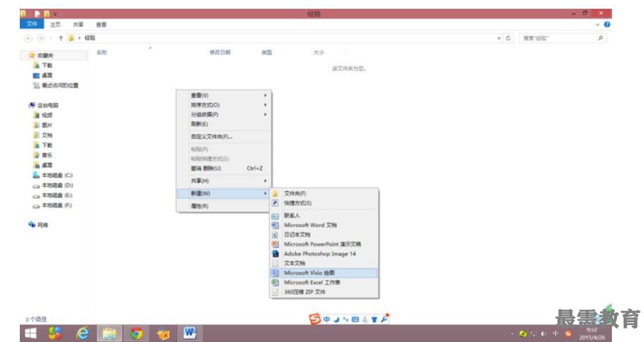The height and width of the screenshot is (342, 644).
Task: Refresh the folder with address bar button
Action: click(509, 38)
